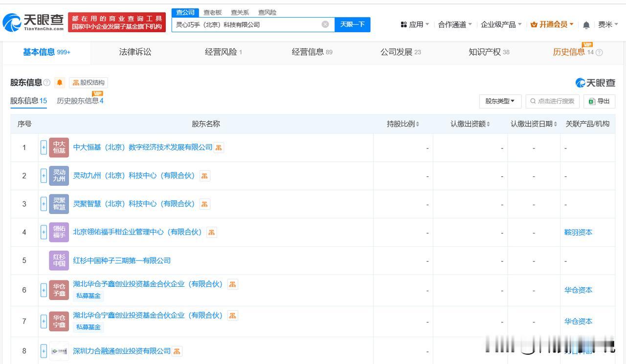The image size is (626, 364).
Task: Switch to 经营风险 tab
Action: 224,52
